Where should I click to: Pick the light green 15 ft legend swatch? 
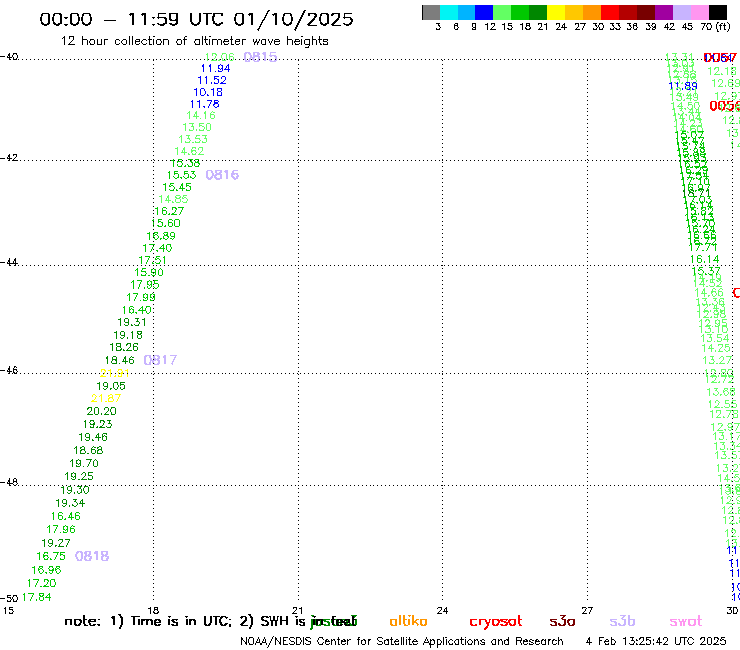tap(502, 13)
